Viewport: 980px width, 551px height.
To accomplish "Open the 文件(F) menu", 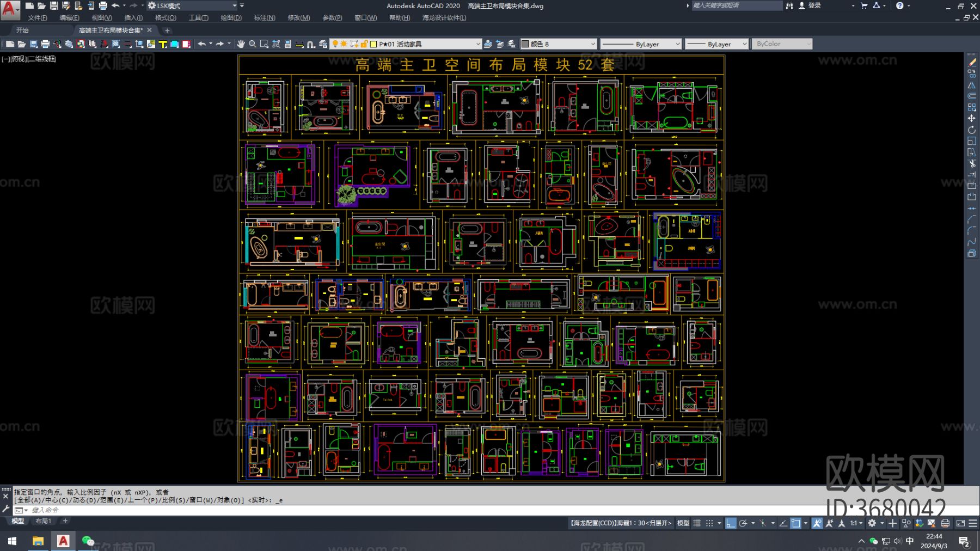I will coord(37,18).
